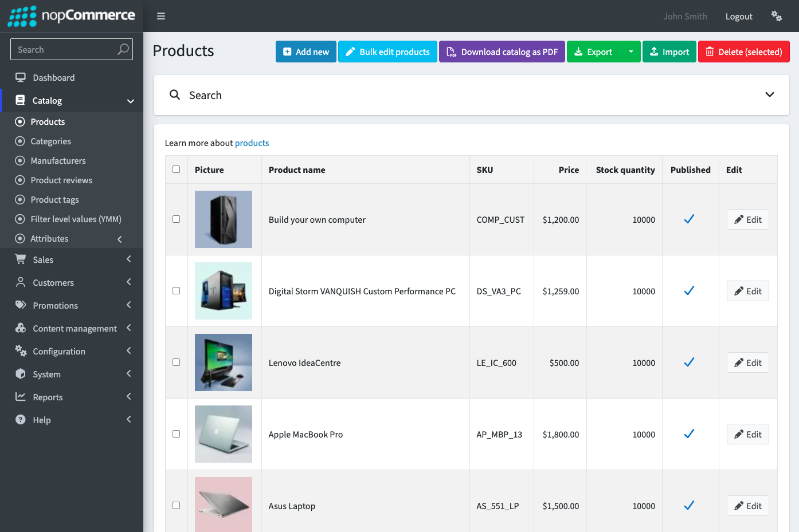Toggle the select-all checkbox in table header
The width and height of the screenshot is (799, 532).
176,170
